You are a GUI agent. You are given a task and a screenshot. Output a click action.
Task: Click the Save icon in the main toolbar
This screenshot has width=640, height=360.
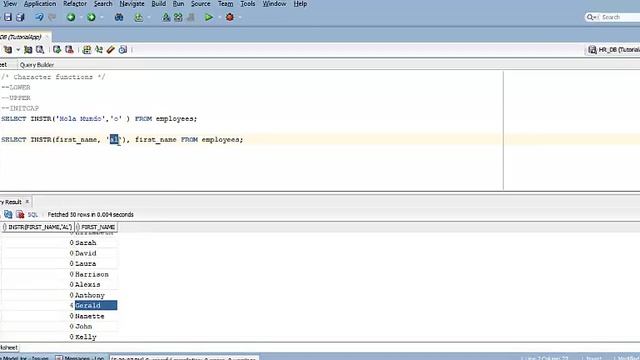(x=8, y=17)
